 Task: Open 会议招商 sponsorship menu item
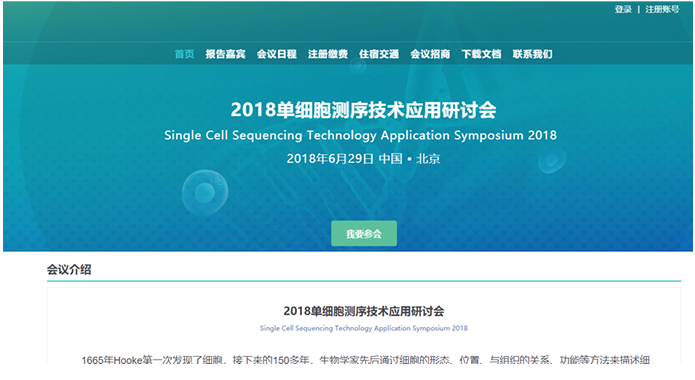pyautogui.click(x=430, y=54)
